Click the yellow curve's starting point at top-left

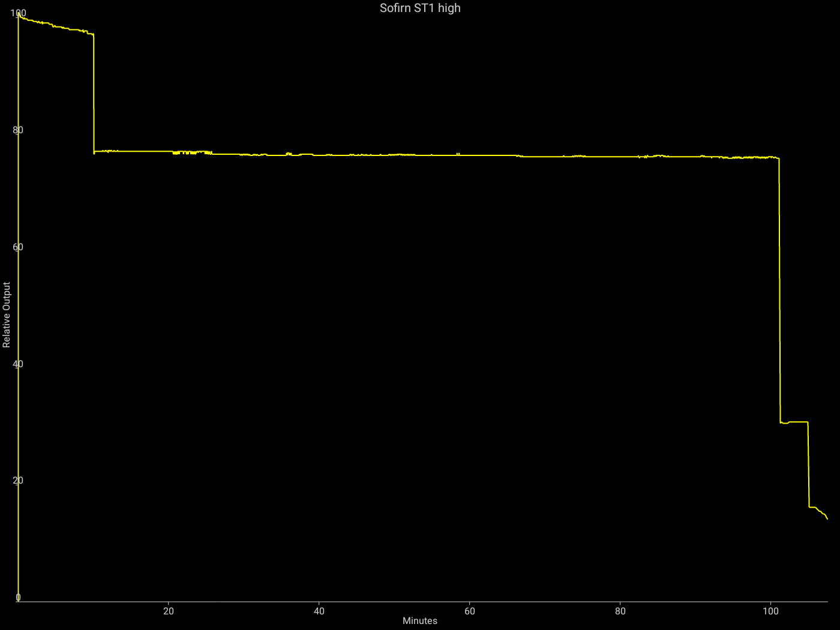click(x=19, y=15)
